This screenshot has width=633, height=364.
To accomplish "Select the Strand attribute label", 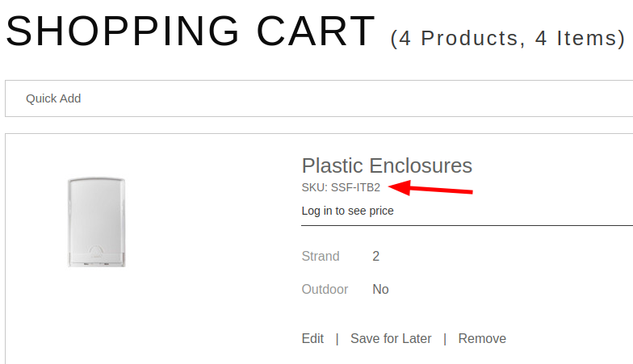I will (x=321, y=257).
